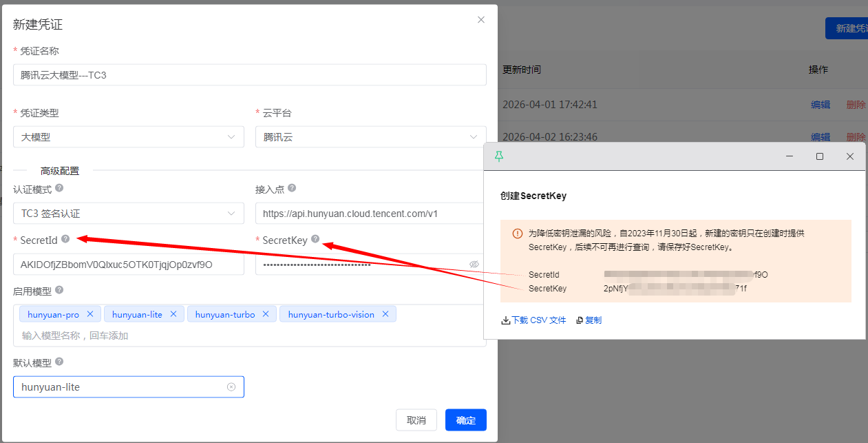The image size is (868, 443).
Task: Click the help icon beside SecretKey label
Action: pyautogui.click(x=315, y=239)
